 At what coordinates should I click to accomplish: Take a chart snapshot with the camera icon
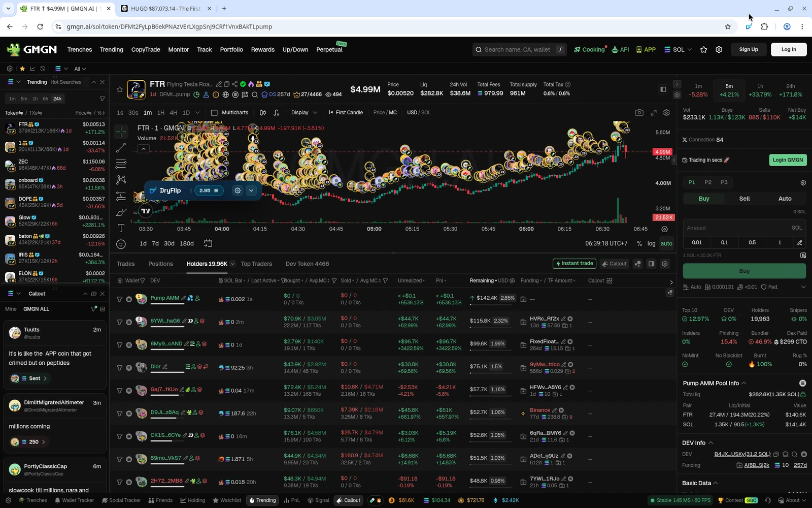(x=639, y=113)
